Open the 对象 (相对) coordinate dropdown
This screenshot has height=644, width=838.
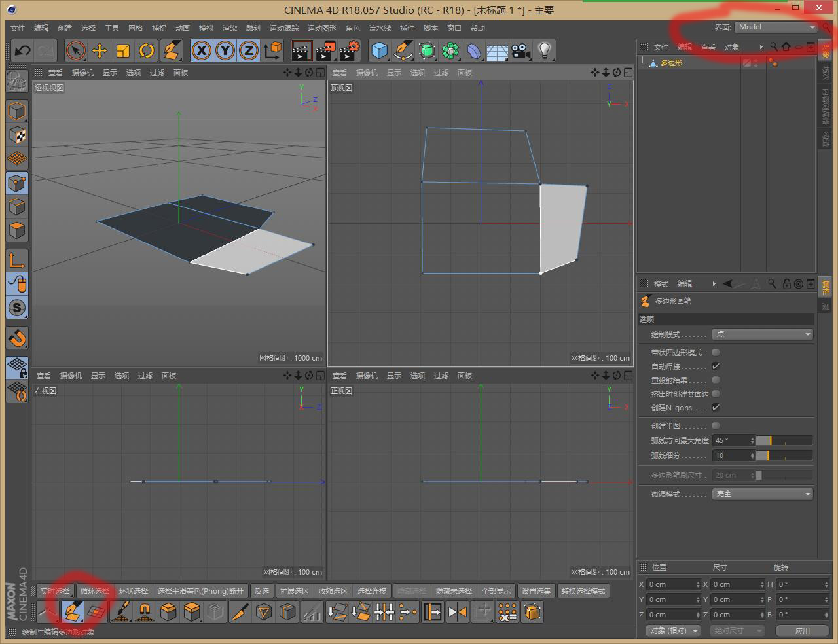tap(672, 631)
